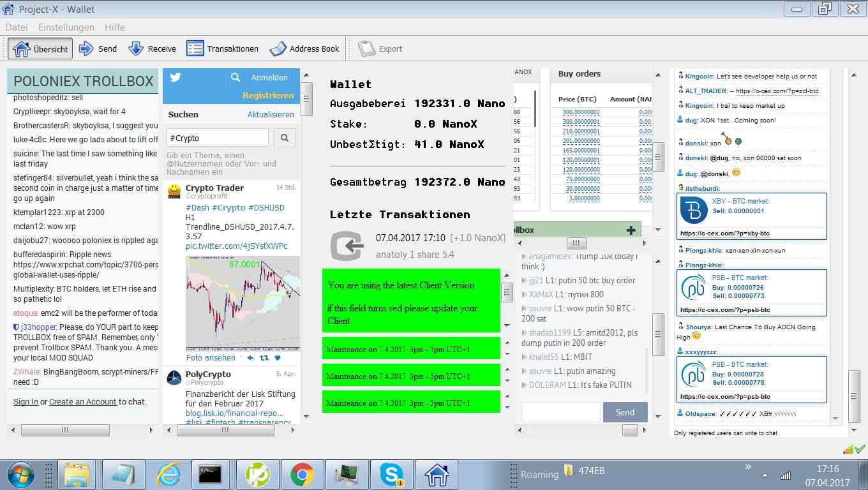Viewport: 868px width, 490px height.
Task: Click the Transaktionen list icon
Action: point(195,48)
